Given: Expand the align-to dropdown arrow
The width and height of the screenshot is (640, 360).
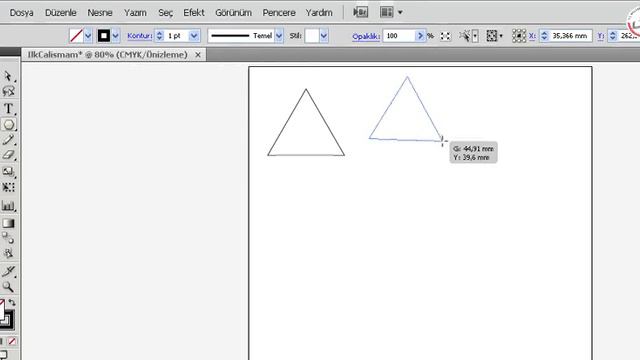Looking at the screenshot, I should tap(501, 36).
